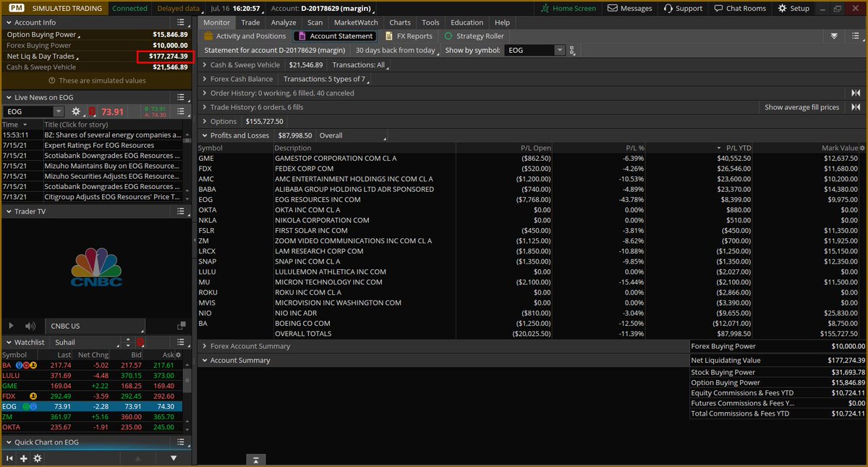Open the Setup gear menu
Image resolution: width=868 pixels, height=467 pixels.
point(793,8)
